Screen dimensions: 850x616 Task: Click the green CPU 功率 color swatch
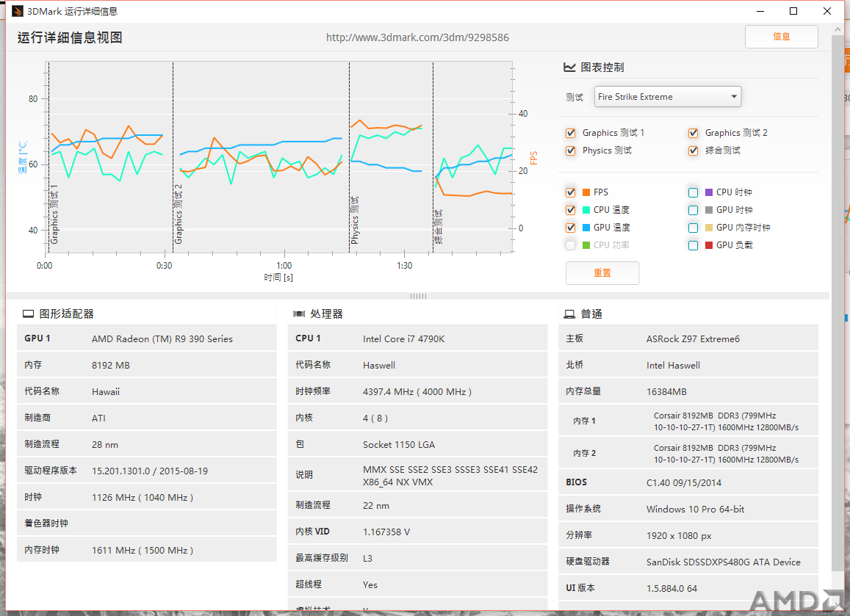pyautogui.click(x=586, y=245)
